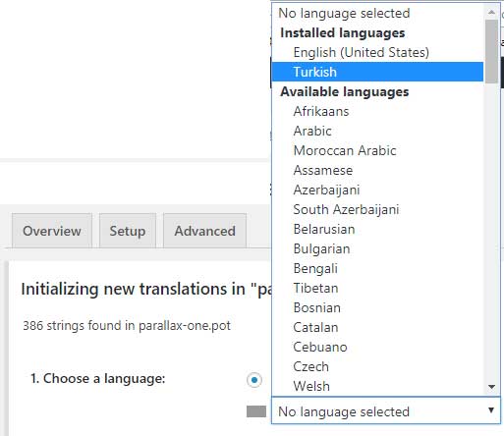Select Catalan in the dropdown list

377,327
